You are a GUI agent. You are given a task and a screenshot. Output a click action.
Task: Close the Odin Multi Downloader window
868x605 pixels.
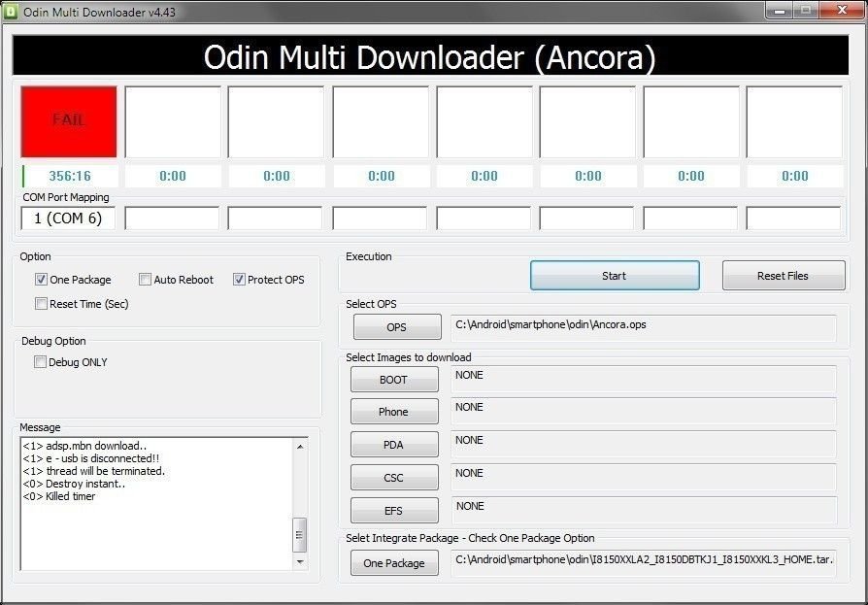tap(842, 11)
